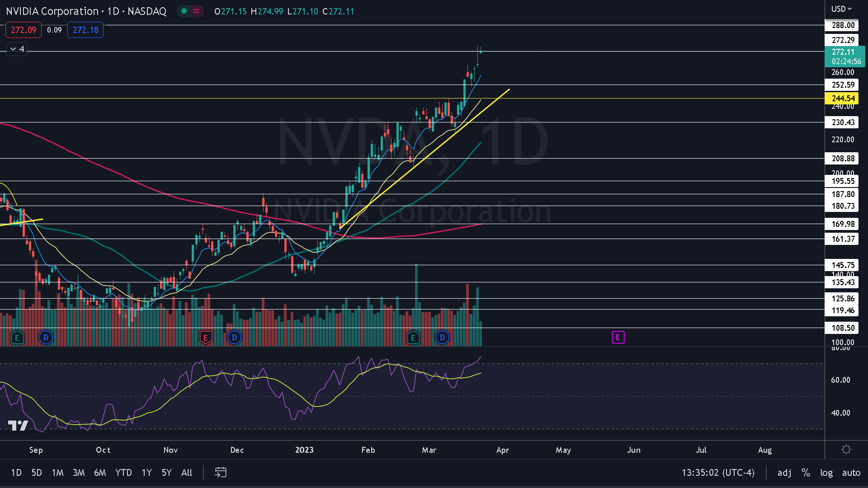Click the green earnings marker in early September
Screen dimensions: 868x488
coord(17,338)
